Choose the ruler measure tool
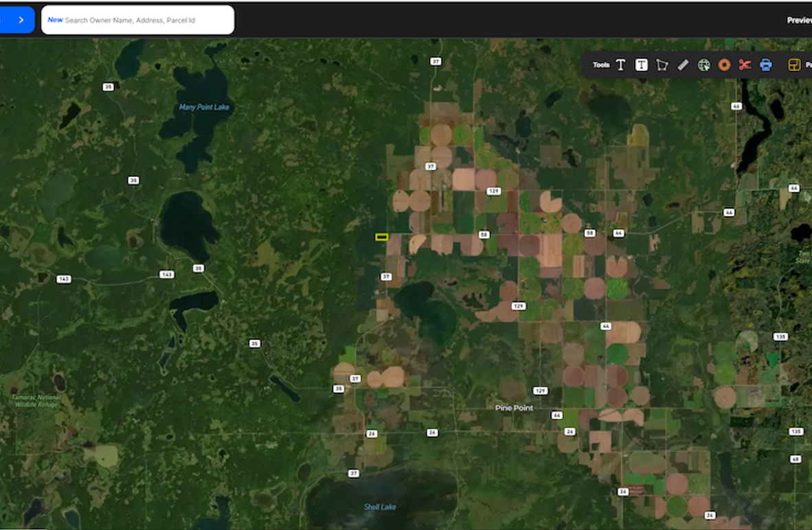Image resolution: width=812 pixels, height=530 pixels. pos(683,65)
